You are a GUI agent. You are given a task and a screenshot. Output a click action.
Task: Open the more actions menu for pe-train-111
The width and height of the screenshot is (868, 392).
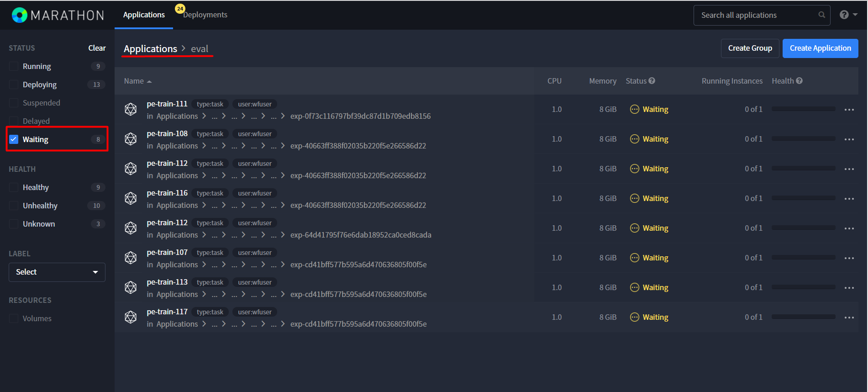click(849, 110)
